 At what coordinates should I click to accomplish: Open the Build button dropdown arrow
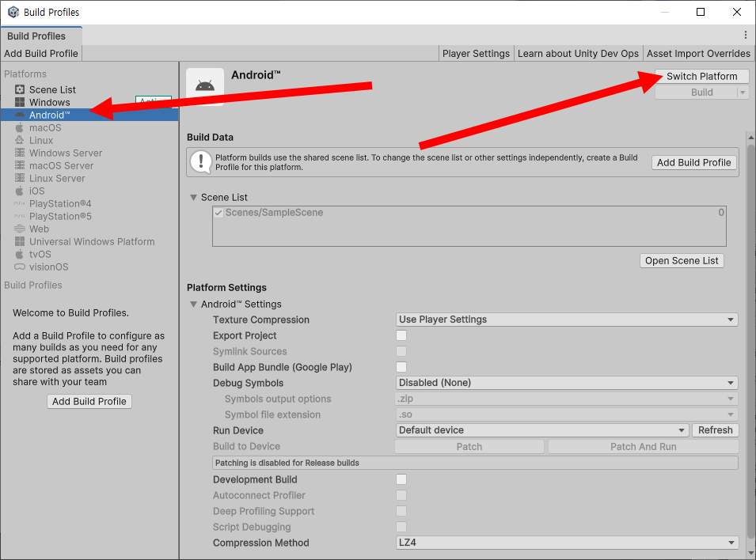coord(743,93)
